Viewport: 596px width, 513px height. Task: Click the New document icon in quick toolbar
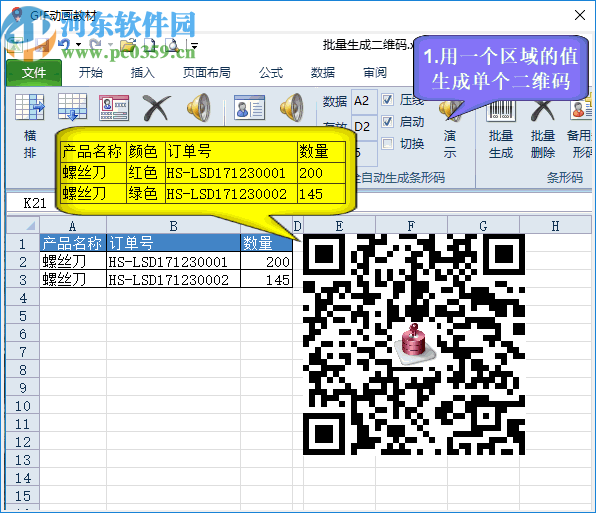click(x=150, y=45)
